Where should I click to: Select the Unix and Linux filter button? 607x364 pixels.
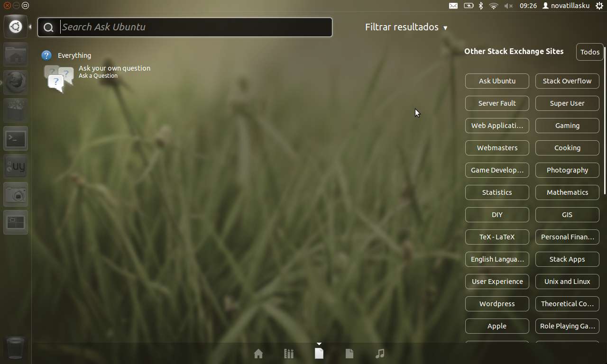567,282
